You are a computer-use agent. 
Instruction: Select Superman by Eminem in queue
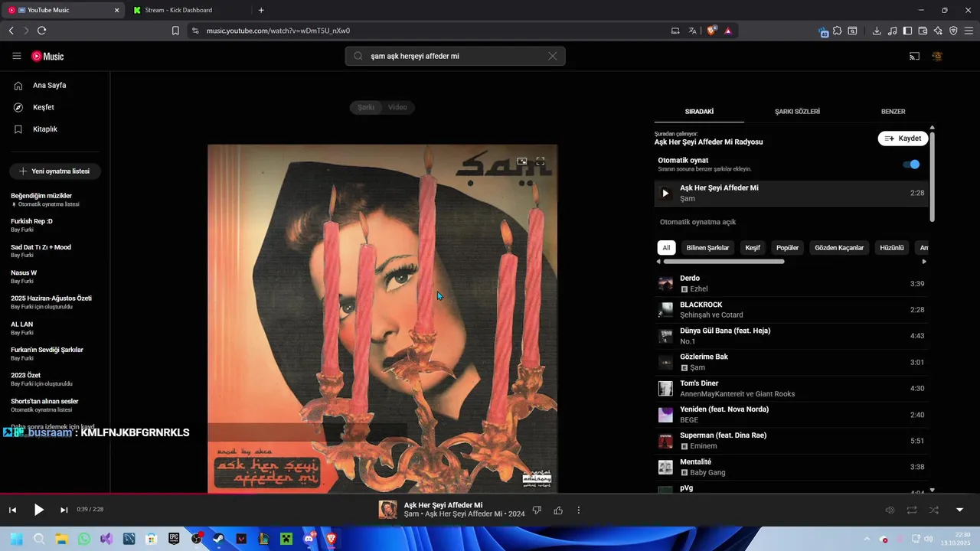[x=791, y=440]
